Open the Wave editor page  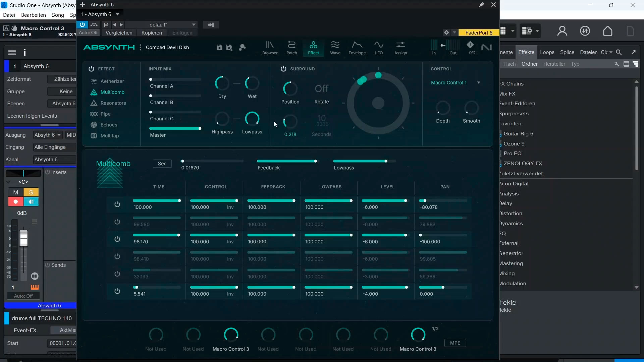coord(335,48)
